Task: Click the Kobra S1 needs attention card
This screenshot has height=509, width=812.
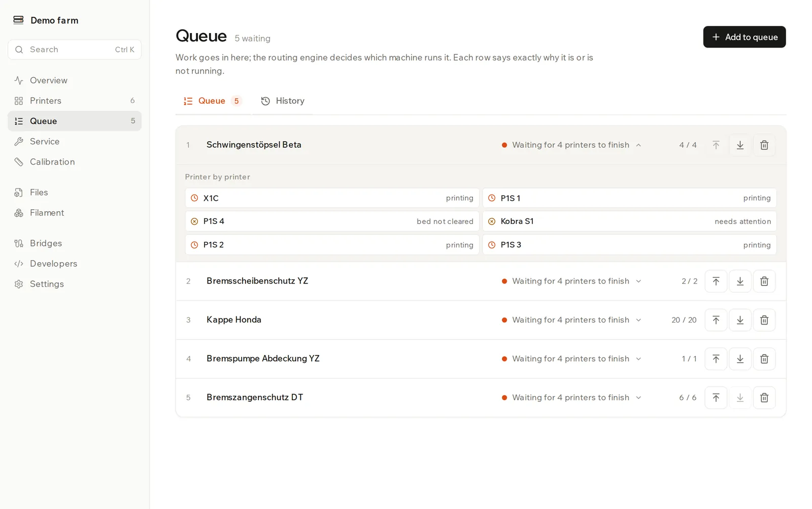Action: tap(629, 221)
